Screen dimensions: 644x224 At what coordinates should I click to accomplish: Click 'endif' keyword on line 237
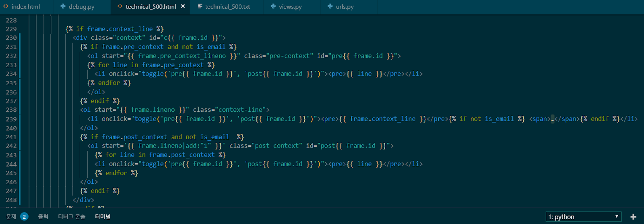(100, 101)
